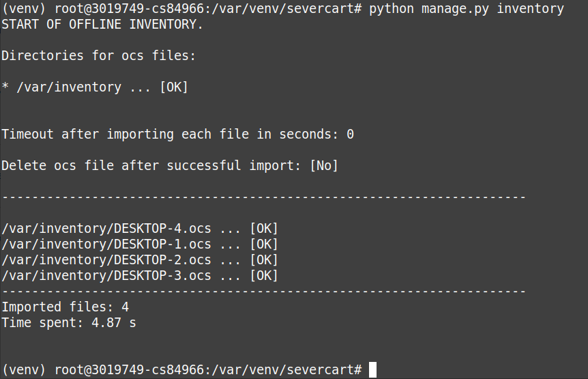Click the [OK] status for DESKTOP-2.ocs
This screenshot has height=379, width=588.
[264, 260]
